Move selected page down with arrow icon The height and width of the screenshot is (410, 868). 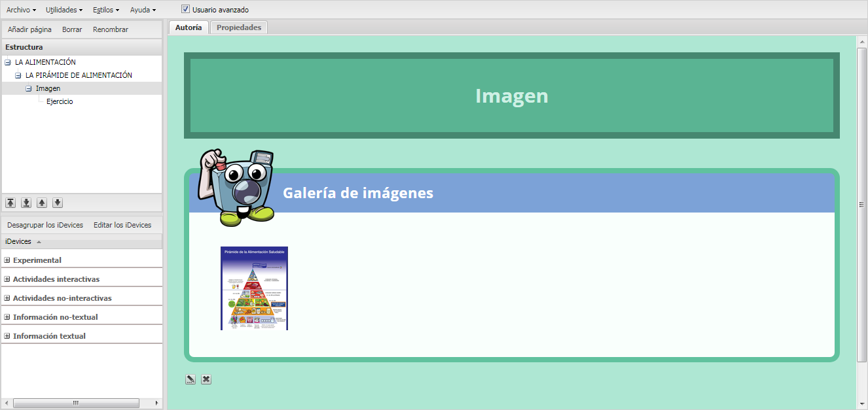coord(58,203)
